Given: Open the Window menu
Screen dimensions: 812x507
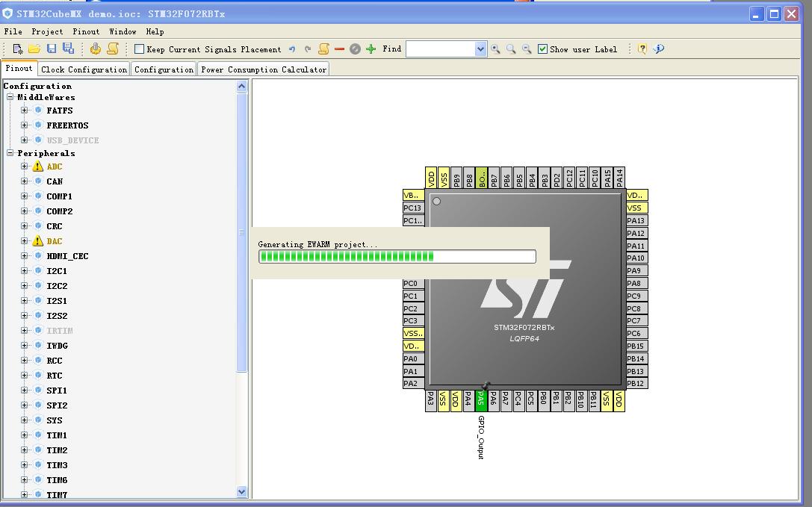Looking at the screenshot, I should [123, 31].
